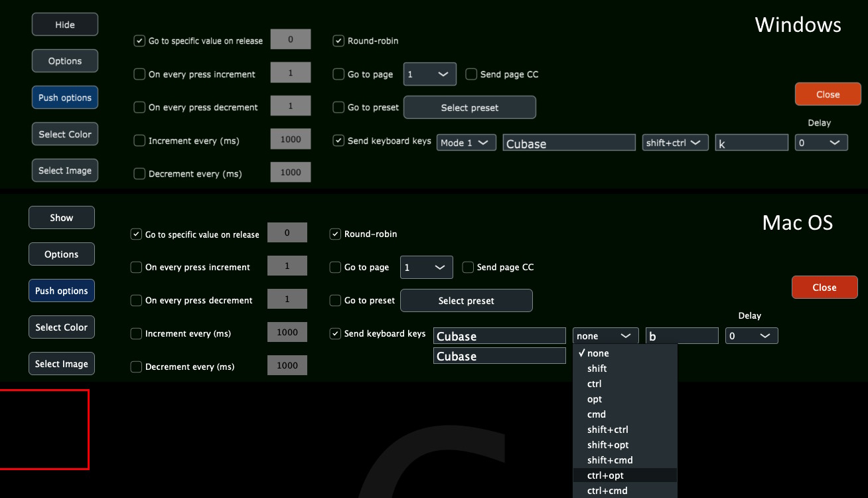This screenshot has height=498, width=868.
Task: Click the Windows key field containing k
Action: pos(752,143)
